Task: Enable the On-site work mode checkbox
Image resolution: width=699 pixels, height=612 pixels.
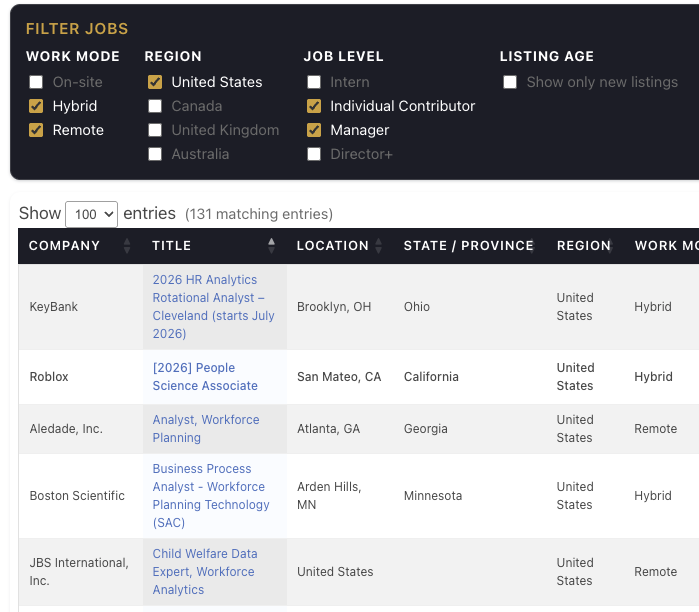Action: [x=36, y=82]
